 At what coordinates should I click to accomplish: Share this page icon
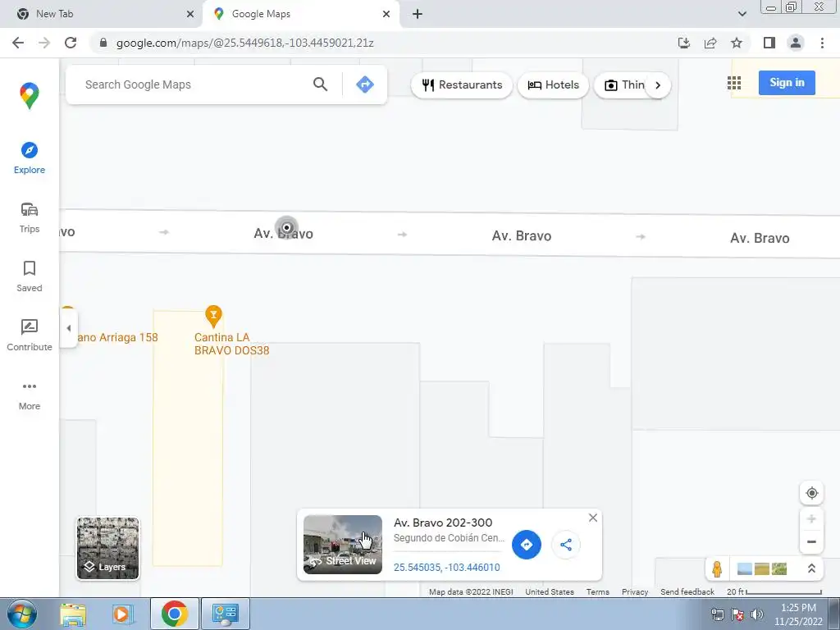(710, 43)
